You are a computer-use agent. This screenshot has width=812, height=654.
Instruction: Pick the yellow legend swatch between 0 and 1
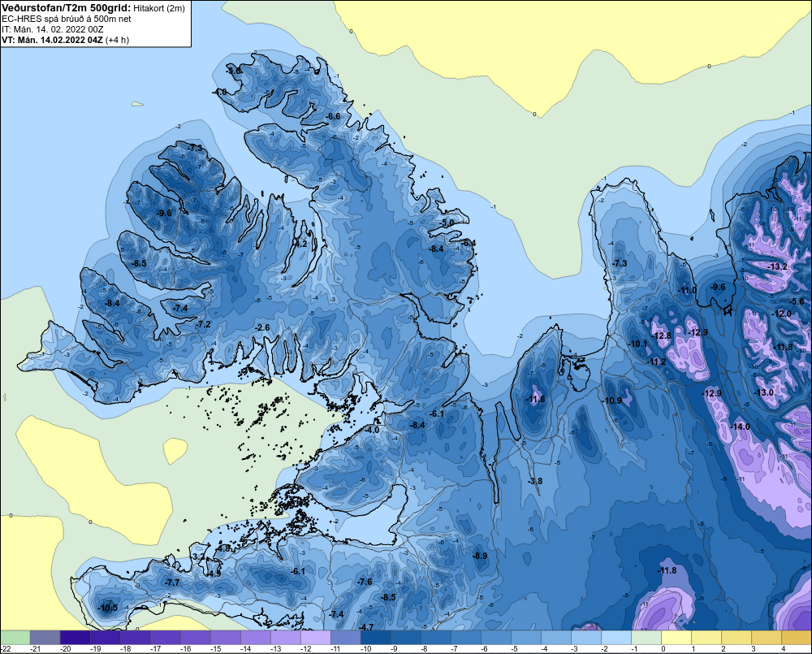point(677,638)
